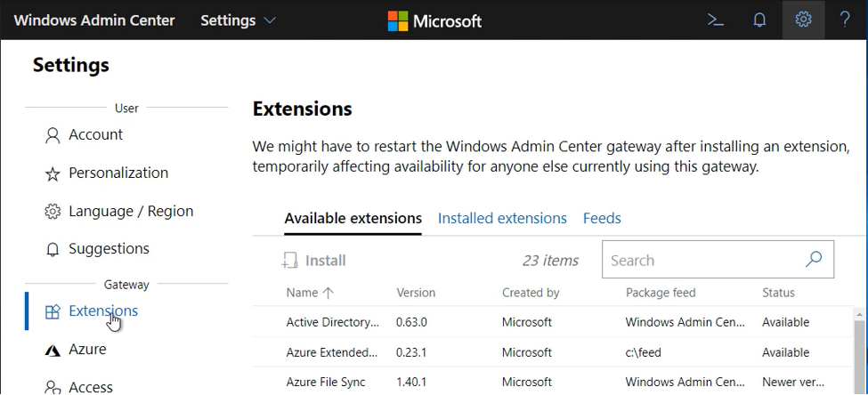
Task: Select the Available extensions tab
Action: (353, 218)
